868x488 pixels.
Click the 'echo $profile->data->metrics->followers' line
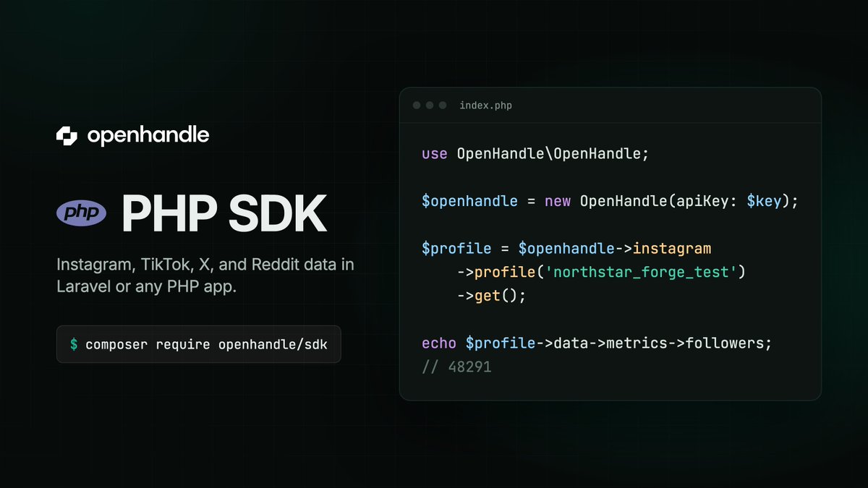click(597, 343)
